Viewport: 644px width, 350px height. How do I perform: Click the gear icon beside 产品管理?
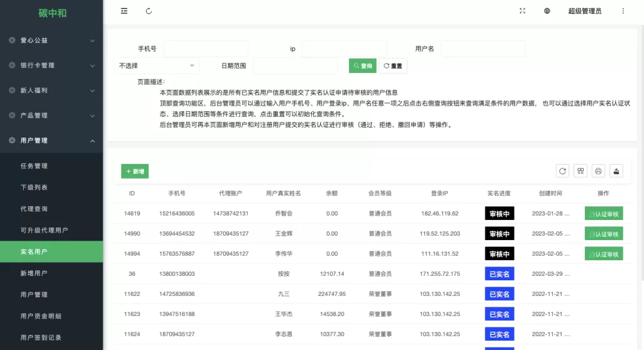pyautogui.click(x=12, y=115)
